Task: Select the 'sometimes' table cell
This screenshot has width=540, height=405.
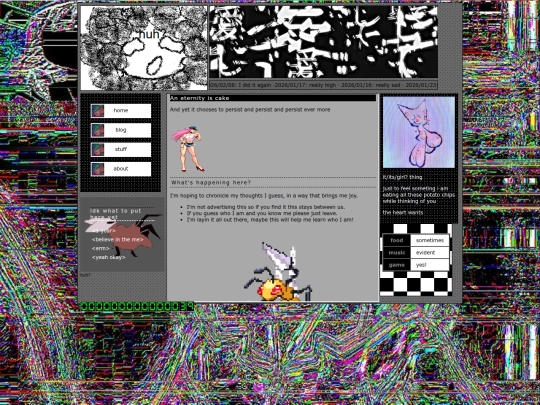Action: point(430,240)
